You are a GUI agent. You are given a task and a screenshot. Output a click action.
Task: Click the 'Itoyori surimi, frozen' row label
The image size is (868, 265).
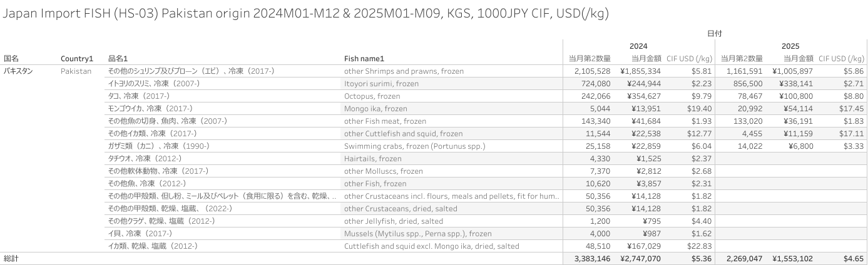[381, 84]
